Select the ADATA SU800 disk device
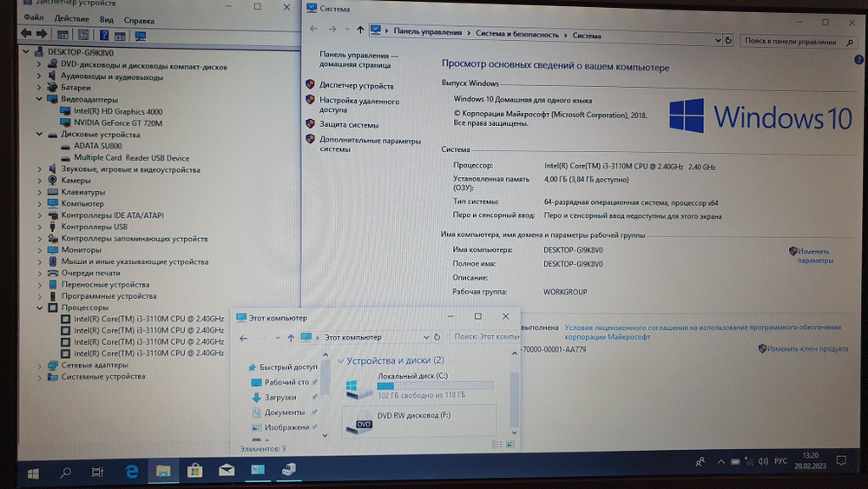The width and height of the screenshot is (868, 489). pyautogui.click(x=98, y=146)
